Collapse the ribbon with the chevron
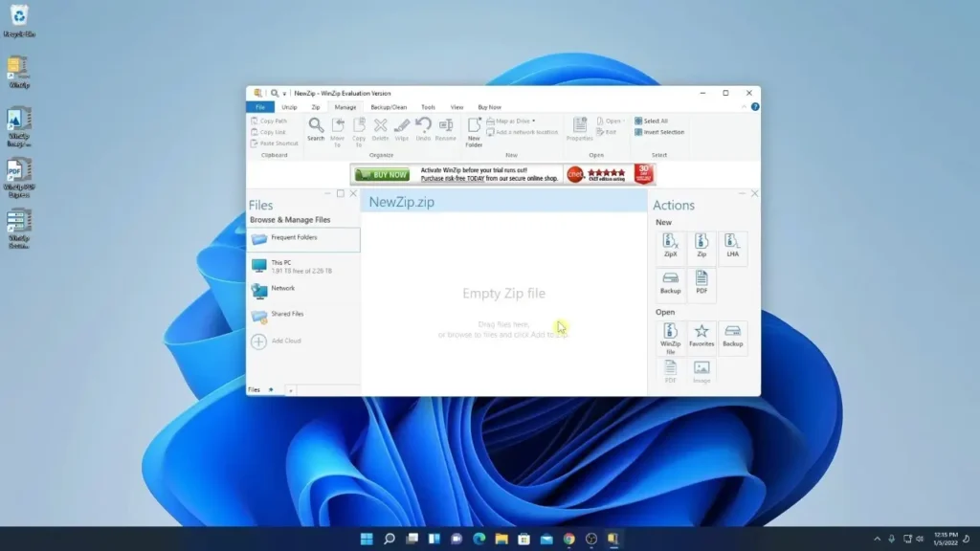 tap(744, 107)
